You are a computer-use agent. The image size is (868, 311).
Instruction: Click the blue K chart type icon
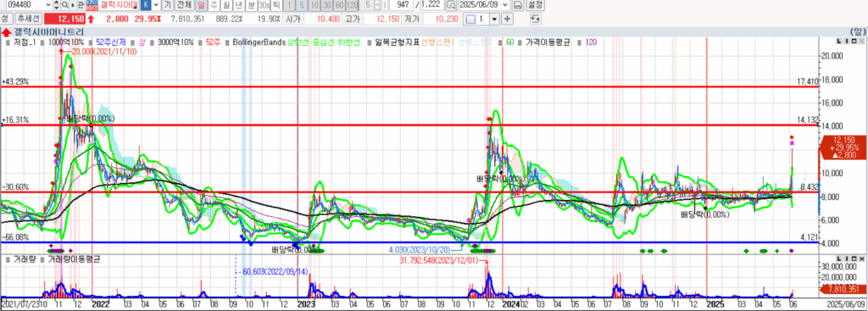(146, 5)
